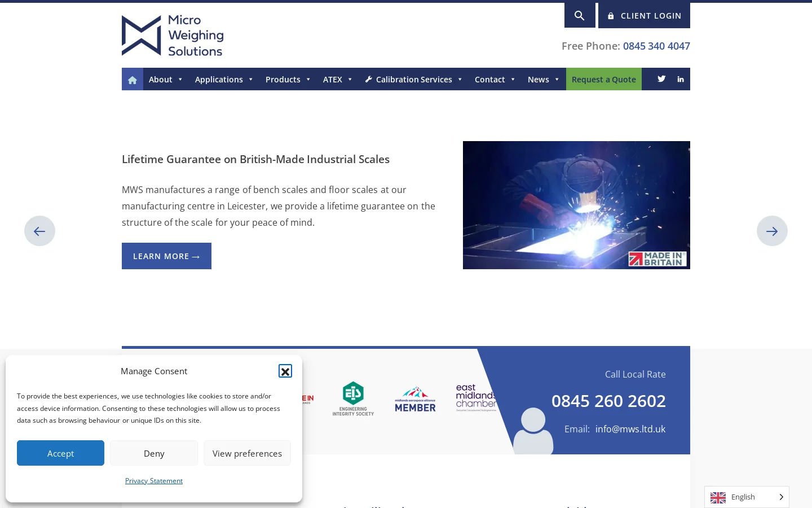Expand the Products menu

coord(288,80)
